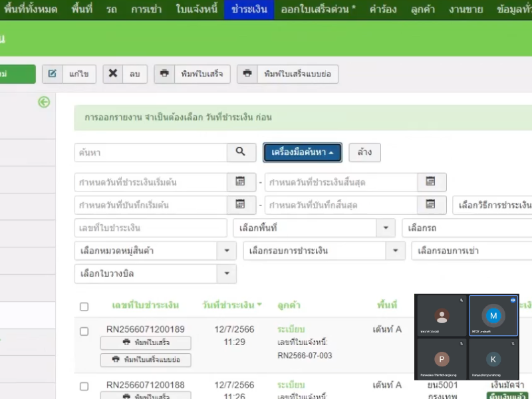Check row RN2566071200188 checkbox
Screen dimensions: 532x399
click(x=84, y=386)
